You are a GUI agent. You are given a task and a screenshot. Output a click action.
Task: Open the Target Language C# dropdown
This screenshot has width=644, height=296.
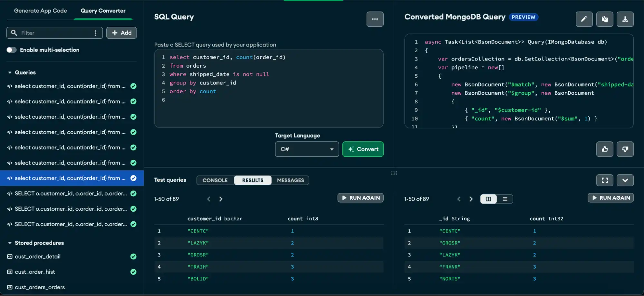tap(307, 149)
